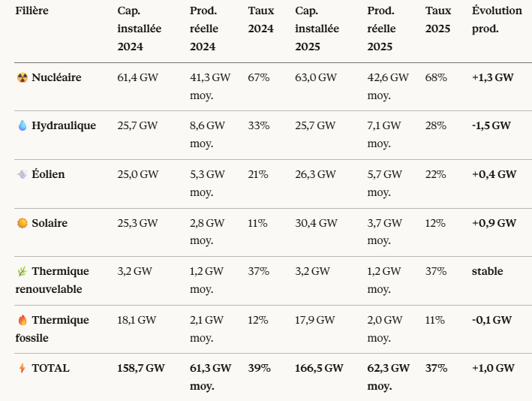
Task: Click the water drop icon beside Hydraulique
Action: coord(22,125)
